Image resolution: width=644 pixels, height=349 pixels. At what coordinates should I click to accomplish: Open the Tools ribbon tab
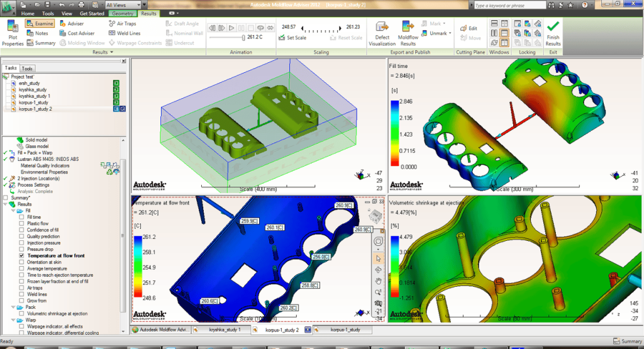48,14
